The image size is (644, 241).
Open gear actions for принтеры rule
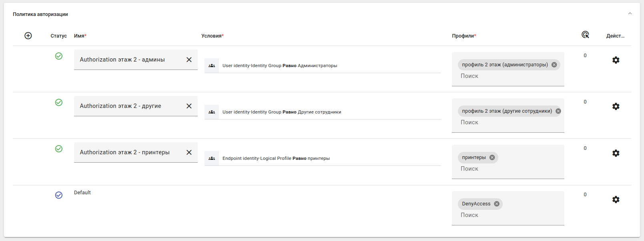point(616,153)
